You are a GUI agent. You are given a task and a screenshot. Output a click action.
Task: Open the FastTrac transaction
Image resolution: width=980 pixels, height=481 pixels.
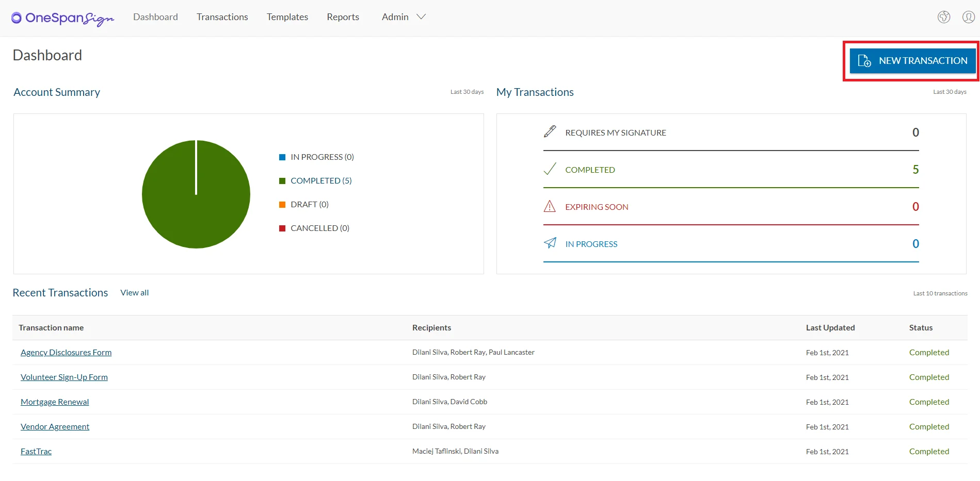click(36, 452)
